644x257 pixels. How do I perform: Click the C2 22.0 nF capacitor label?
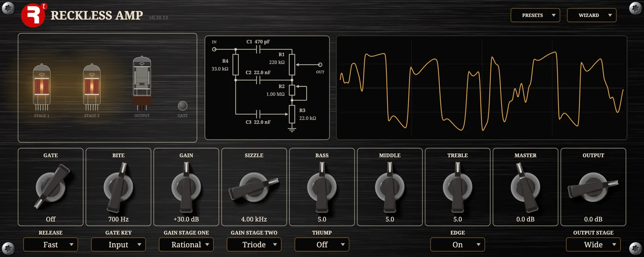[x=258, y=72]
